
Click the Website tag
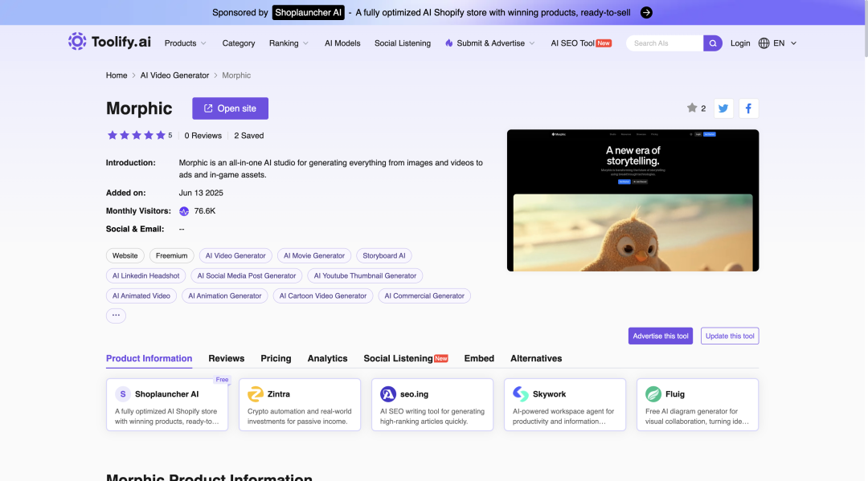point(125,255)
